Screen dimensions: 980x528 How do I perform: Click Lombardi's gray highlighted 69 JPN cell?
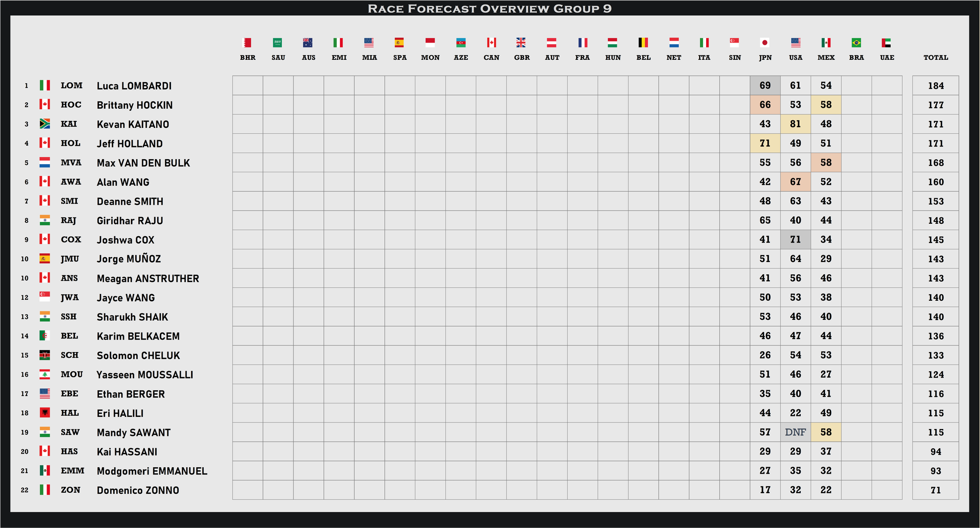pyautogui.click(x=765, y=86)
